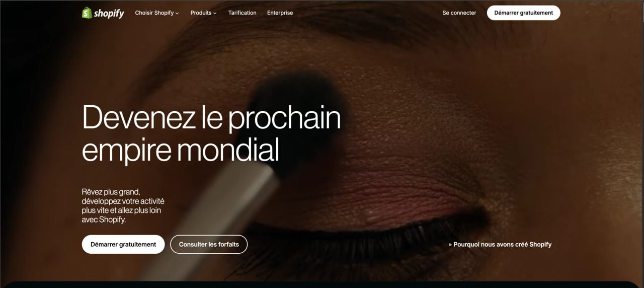Open the Enterprise nav link
This screenshot has height=288, width=644.
(280, 13)
